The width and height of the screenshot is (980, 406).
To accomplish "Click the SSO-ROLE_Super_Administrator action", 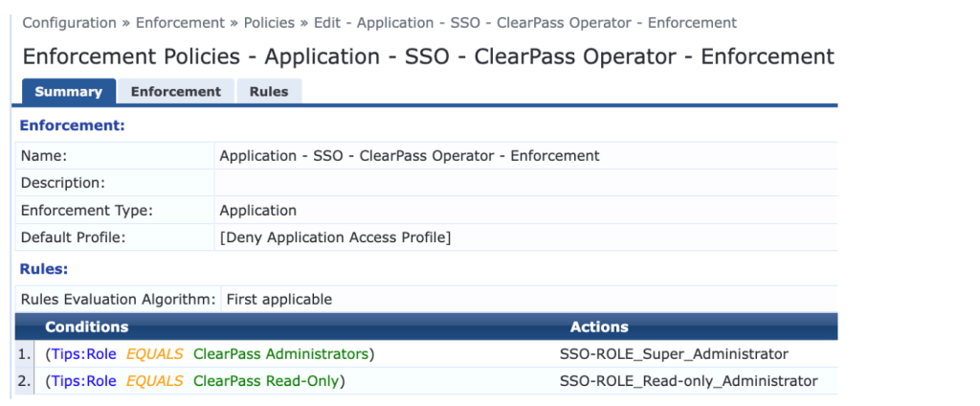I will (673, 354).
